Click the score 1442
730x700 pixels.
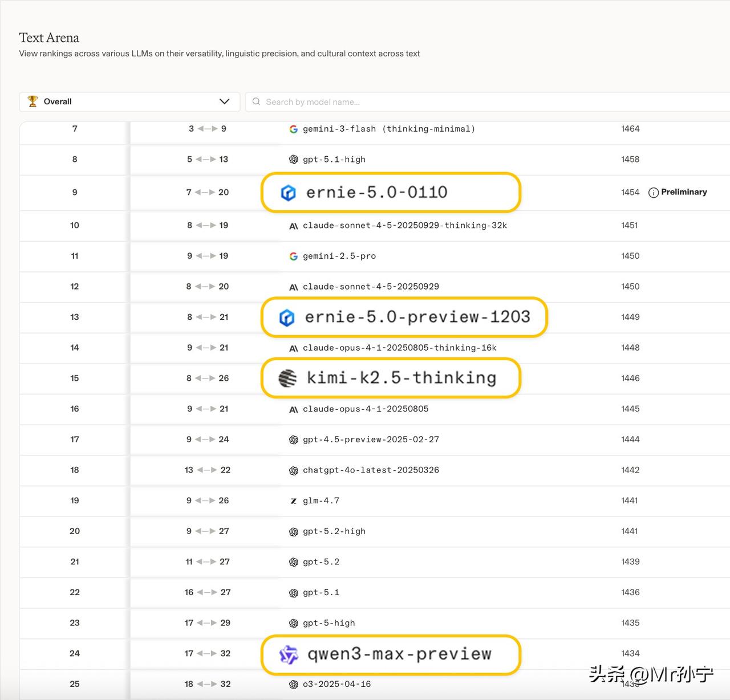630,470
